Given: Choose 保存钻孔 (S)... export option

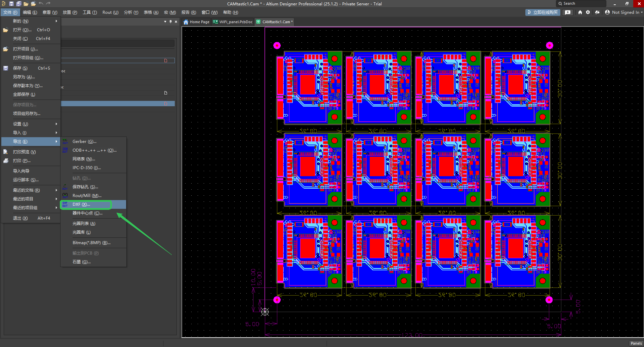Looking at the screenshot, I should tap(93, 187).
